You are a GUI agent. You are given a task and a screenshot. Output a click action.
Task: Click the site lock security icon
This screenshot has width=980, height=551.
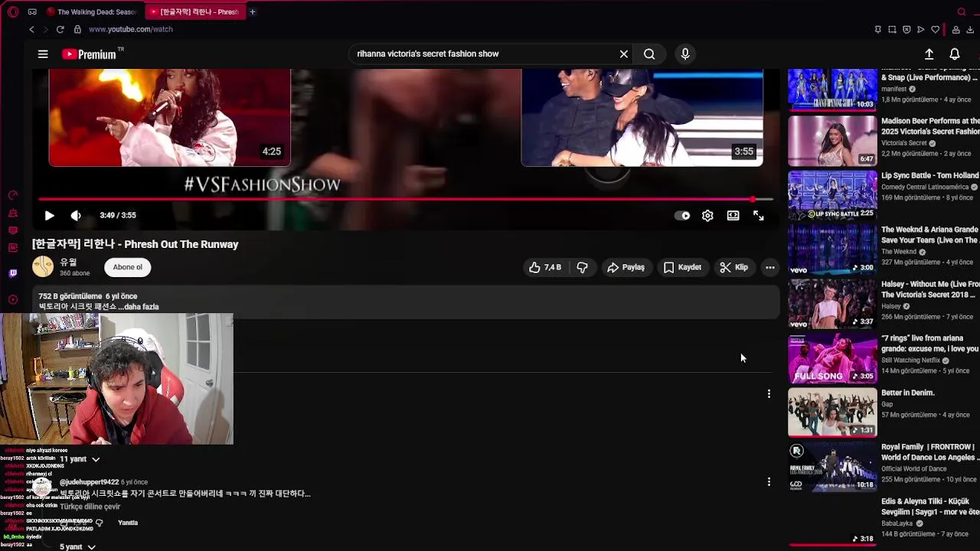pos(77,29)
